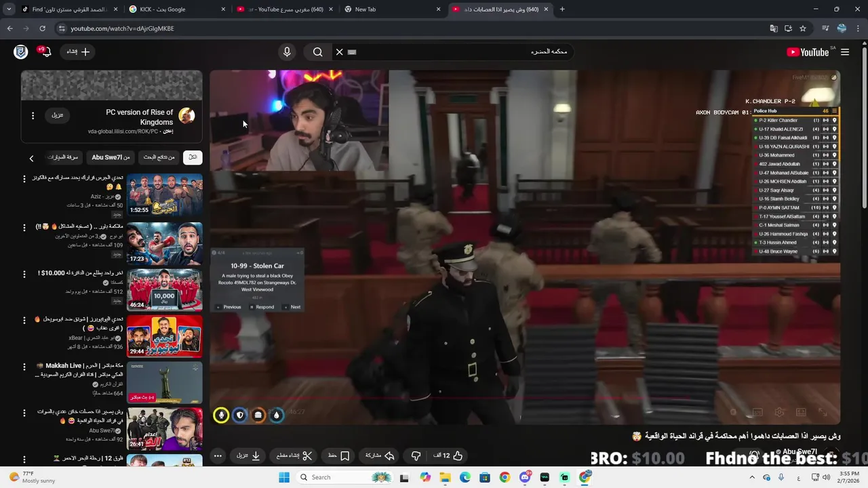Viewport: 868px width, 488px height.
Task: Open Microsoft Edge from taskbar
Action: tap(465, 477)
